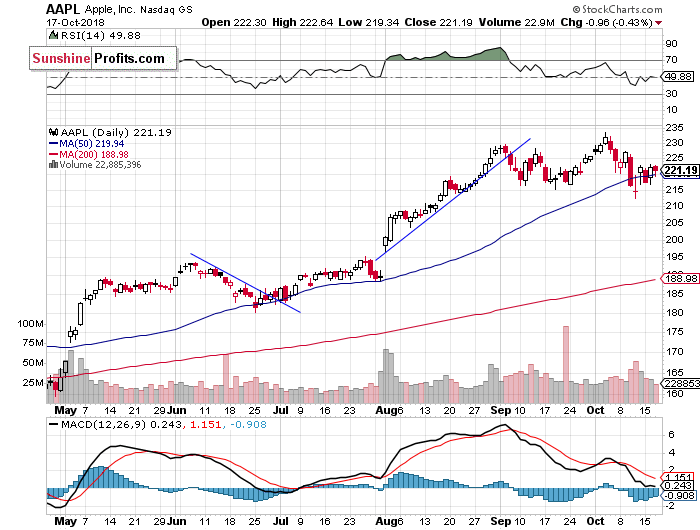Click candlestick icon before AAPL (Daily) legend
This screenshot has width=700, height=530.
click(54, 132)
